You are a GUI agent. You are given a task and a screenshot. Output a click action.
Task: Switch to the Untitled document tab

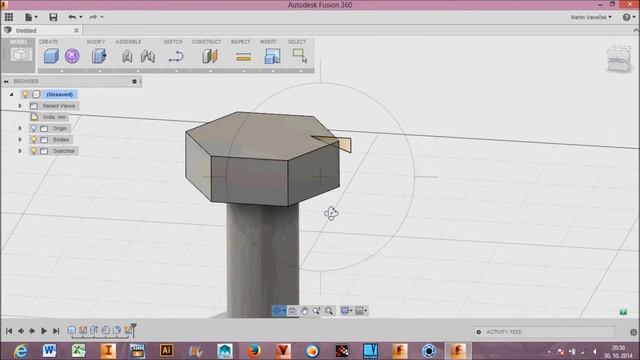pyautogui.click(x=26, y=31)
